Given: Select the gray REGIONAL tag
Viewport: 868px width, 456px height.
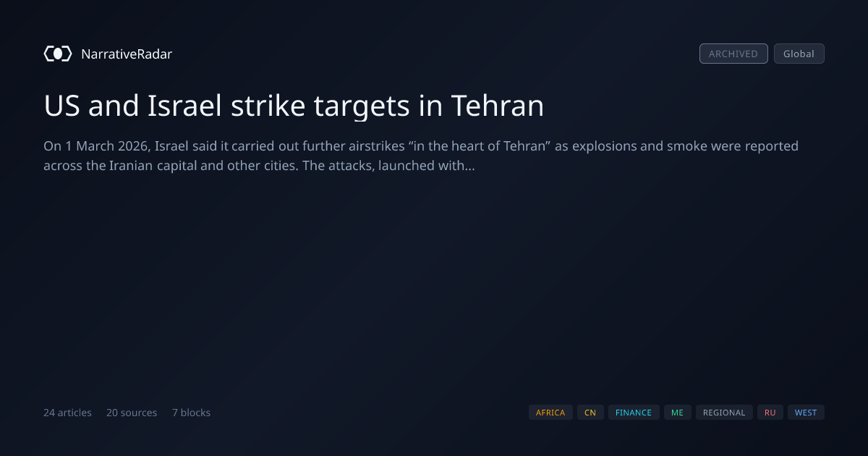Looking at the screenshot, I should click(x=724, y=413).
